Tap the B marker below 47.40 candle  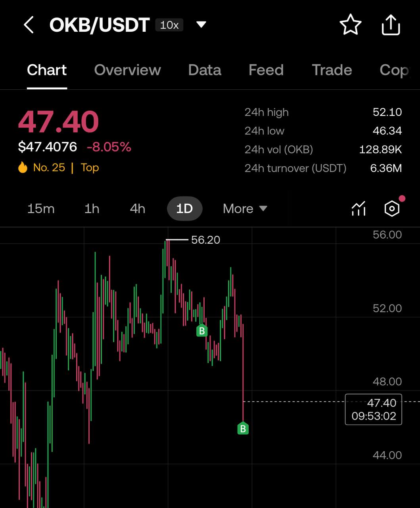pyautogui.click(x=243, y=428)
